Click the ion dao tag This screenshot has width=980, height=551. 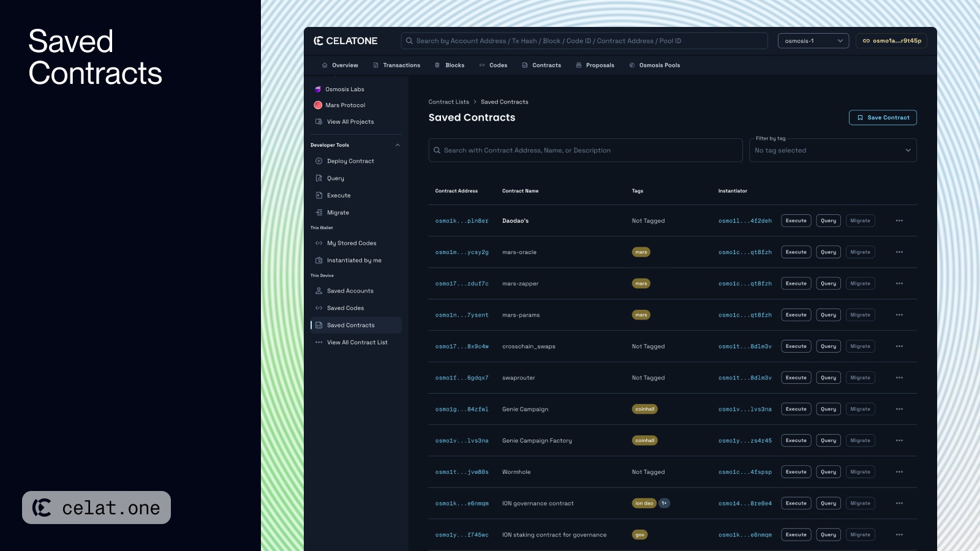tap(644, 503)
